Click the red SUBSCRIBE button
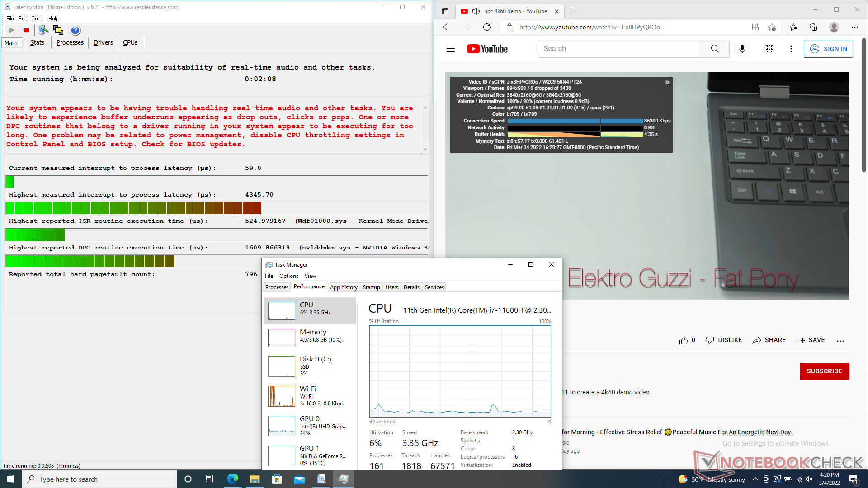The width and height of the screenshot is (868, 488). (824, 371)
